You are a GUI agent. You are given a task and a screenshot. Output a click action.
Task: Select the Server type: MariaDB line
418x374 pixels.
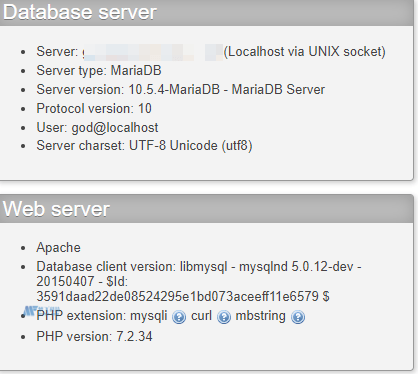pyautogui.click(x=99, y=71)
